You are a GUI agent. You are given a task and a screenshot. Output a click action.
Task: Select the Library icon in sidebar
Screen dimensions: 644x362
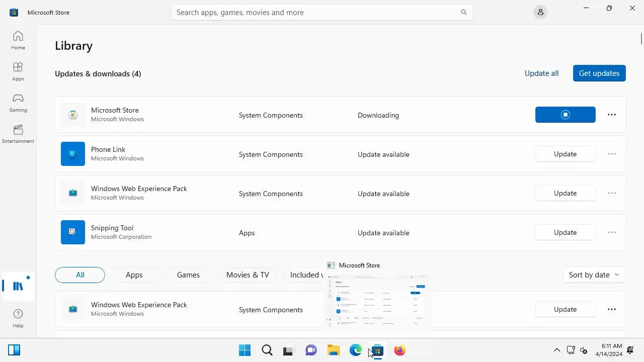coord(18,286)
